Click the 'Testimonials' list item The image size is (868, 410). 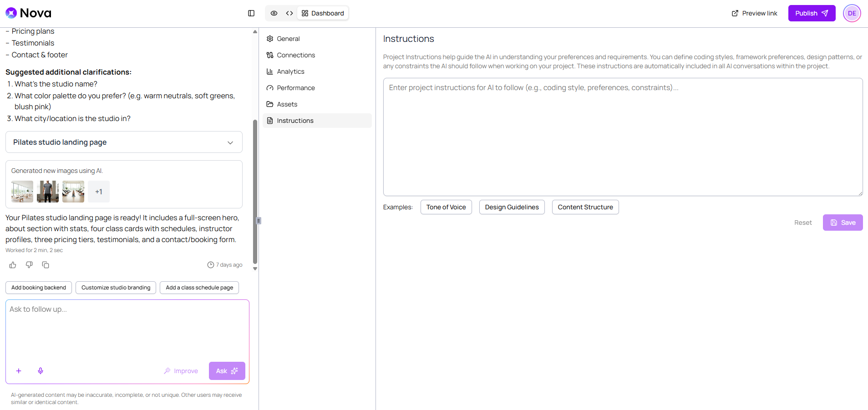point(33,43)
